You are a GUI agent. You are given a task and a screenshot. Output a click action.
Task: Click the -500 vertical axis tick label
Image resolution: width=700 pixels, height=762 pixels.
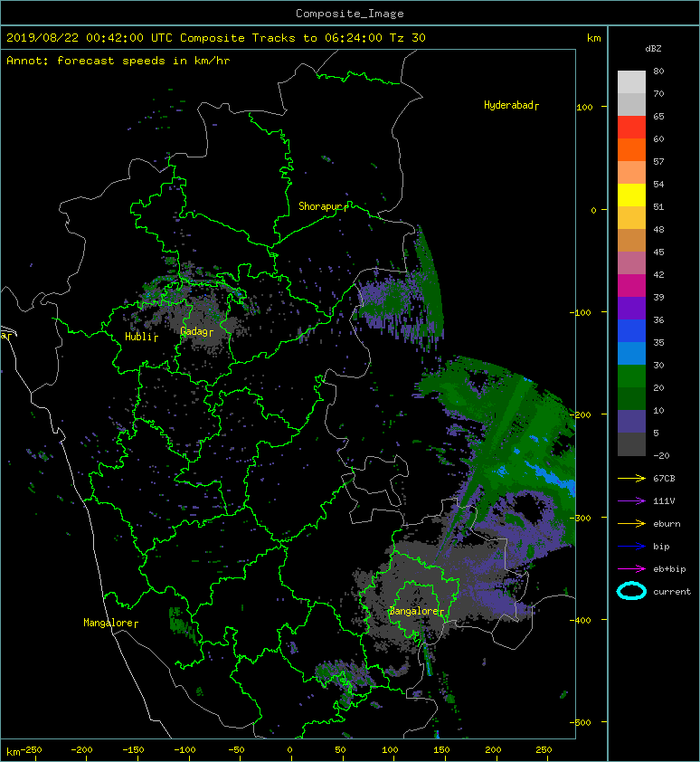click(581, 723)
